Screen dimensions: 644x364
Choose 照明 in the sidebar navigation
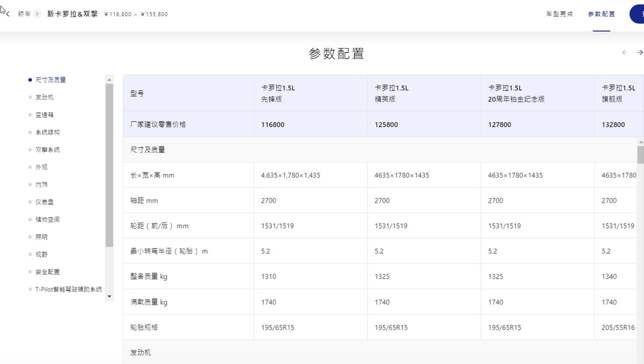click(x=41, y=237)
